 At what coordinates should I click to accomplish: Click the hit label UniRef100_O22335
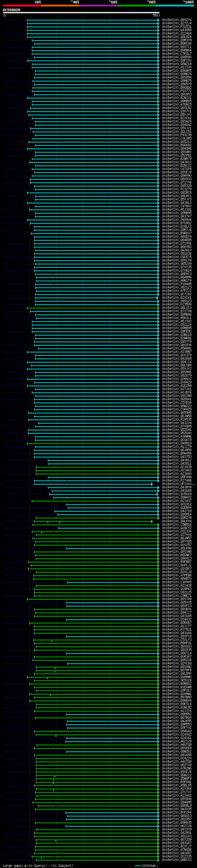tap(176, 856)
